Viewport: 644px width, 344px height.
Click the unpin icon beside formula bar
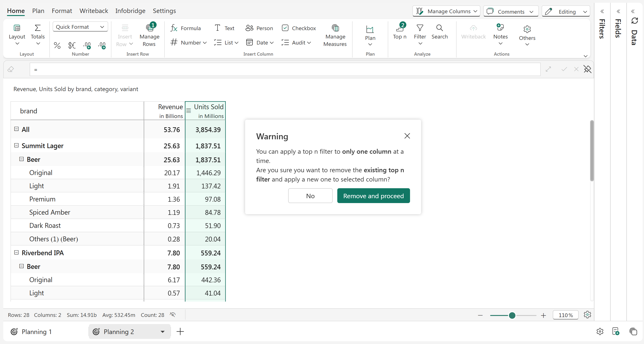click(587, 69)
